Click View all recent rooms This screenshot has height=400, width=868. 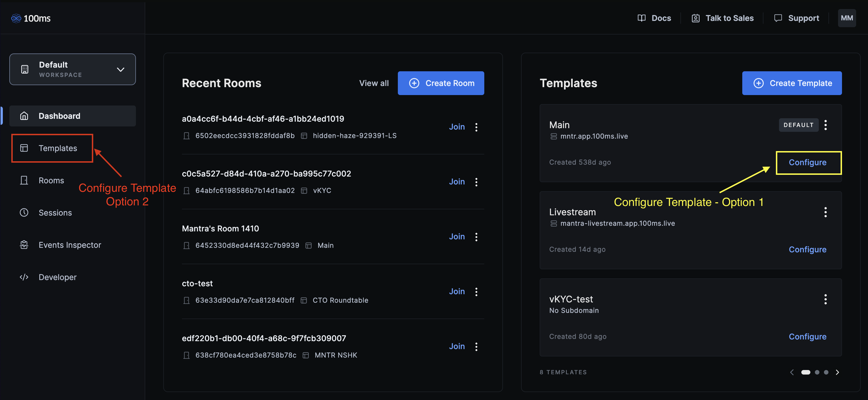coord(374,83)
